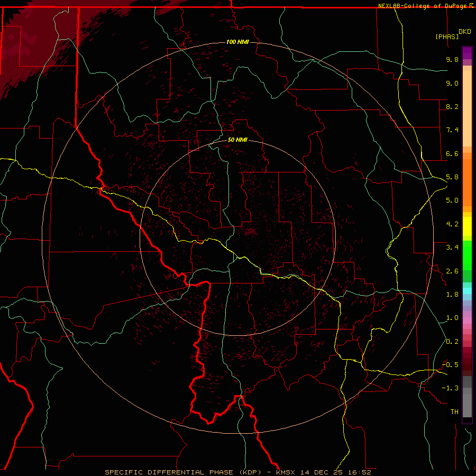The height and width of the screenshot is (476, 476).
Task: Click the Specific Differential Phase KMSX caption
Action: [x=237, y=472]
